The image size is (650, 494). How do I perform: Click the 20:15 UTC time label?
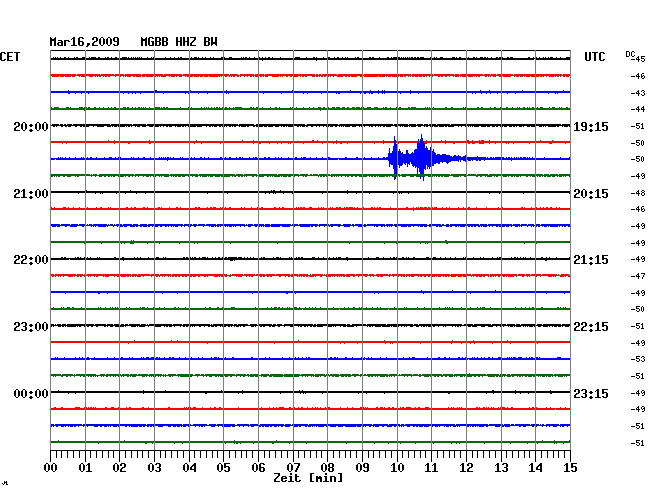tap(591, 194)
